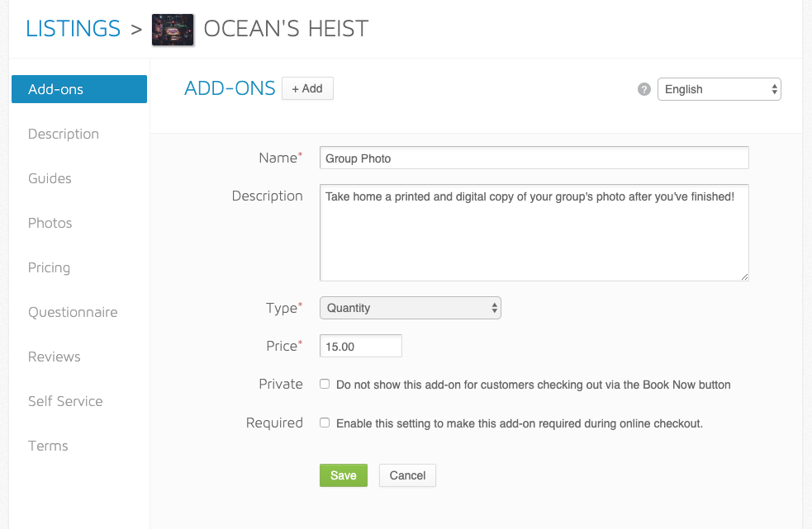Click the + Add button
812x529 pixels.
[x=307, y=88]
